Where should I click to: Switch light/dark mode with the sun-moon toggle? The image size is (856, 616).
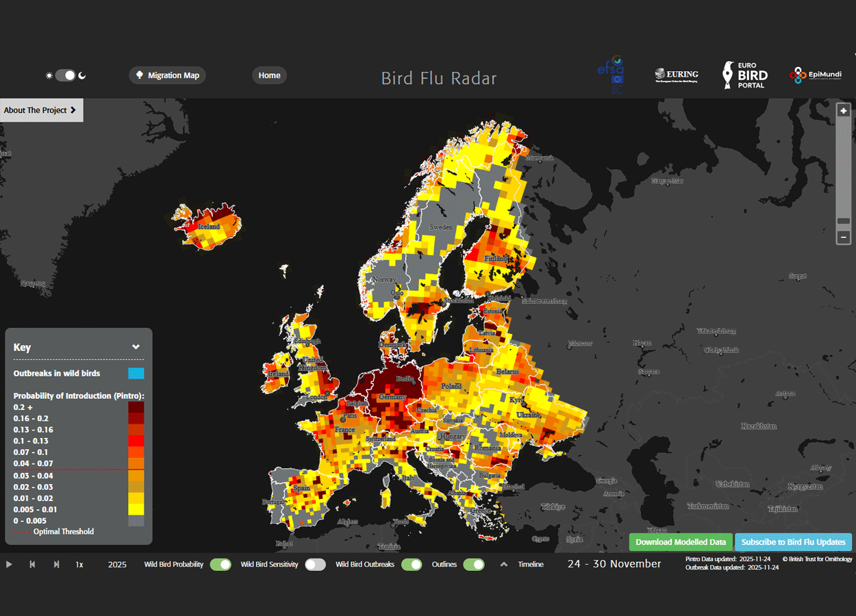66,75
